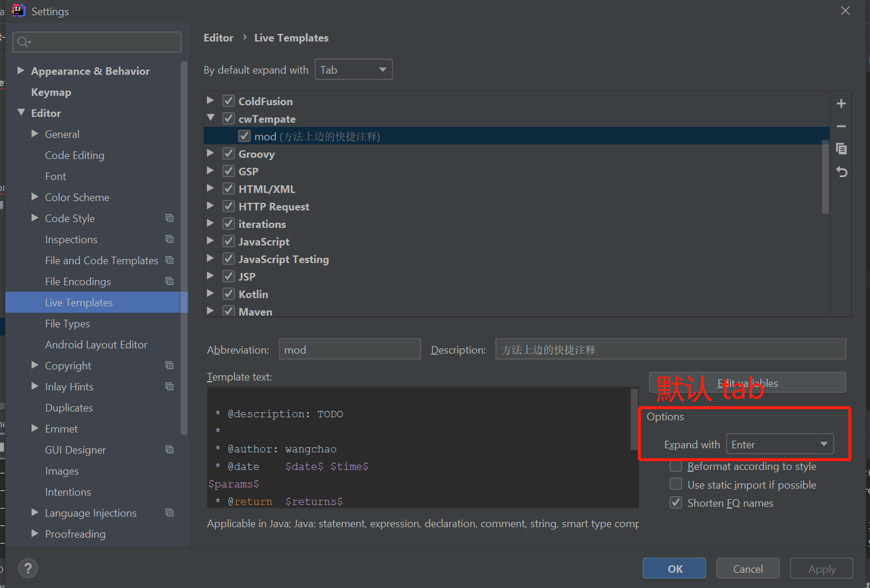The image size is (870, 588).
Task: Click Editor in the breadcrumb
Action: point(218,38)
